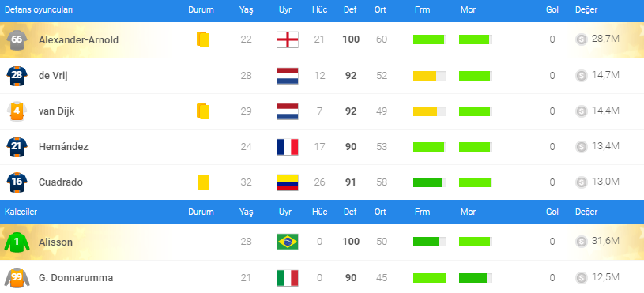The image size is (644, 293).
Task: Click Alexander-Arnold's gray number 66 shirt icon
Action: [x=17, y=39]
